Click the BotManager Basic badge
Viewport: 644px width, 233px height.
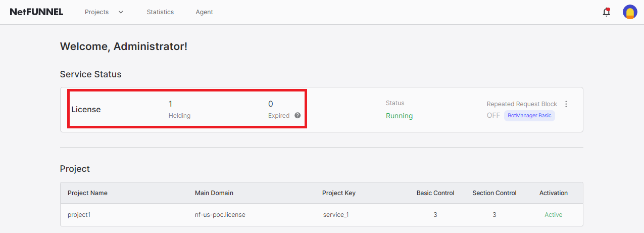529,116
